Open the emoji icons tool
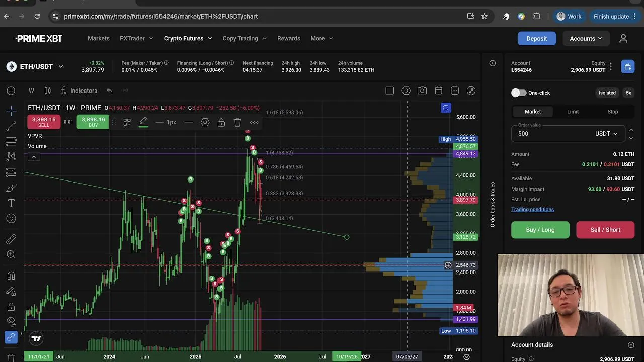644x362 pixels. coord(11,219)
